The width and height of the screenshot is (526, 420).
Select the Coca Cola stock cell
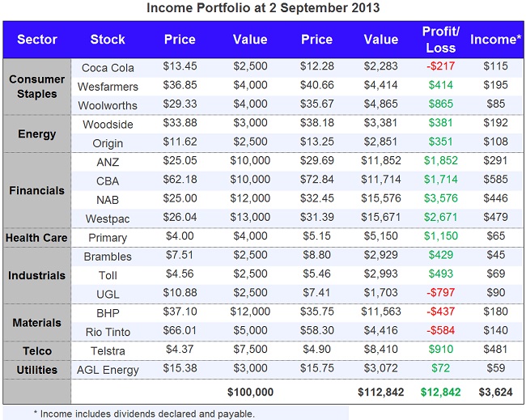pos(108,67)
